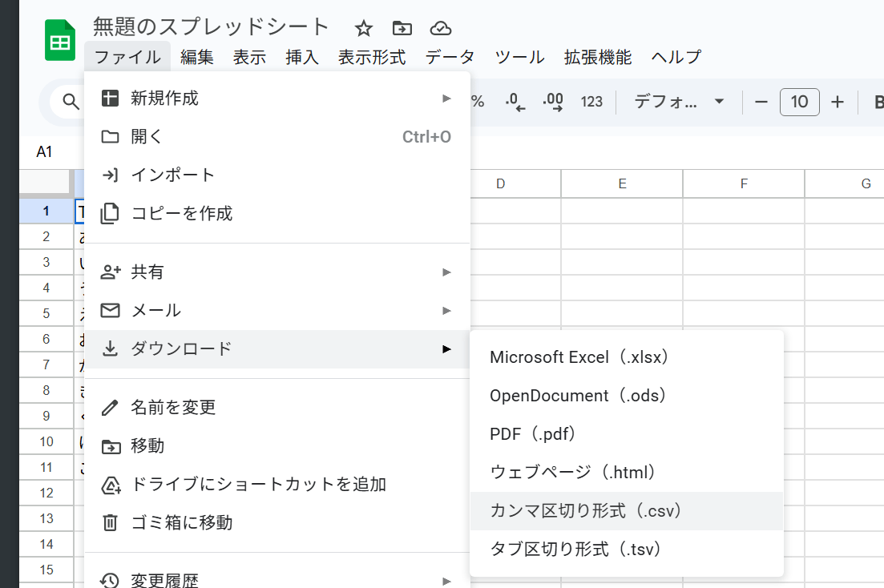
Task: Open the 挿入 menu
Action: [x=302, y=57]
